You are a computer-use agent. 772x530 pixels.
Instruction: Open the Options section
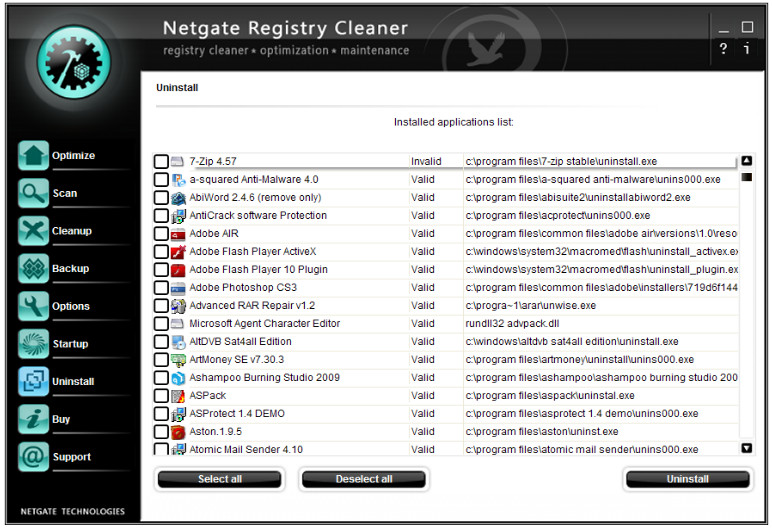tap(71, 306)
